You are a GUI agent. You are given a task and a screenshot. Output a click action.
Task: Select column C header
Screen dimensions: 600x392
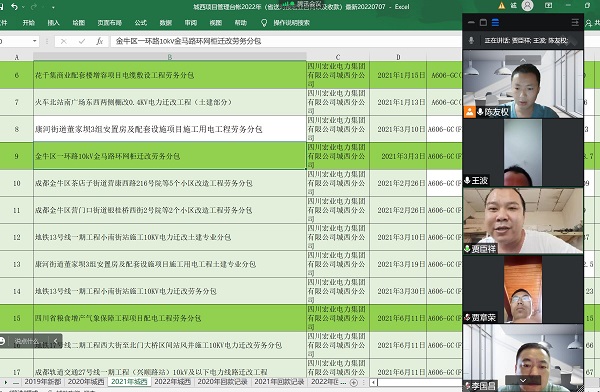(338, 57)
